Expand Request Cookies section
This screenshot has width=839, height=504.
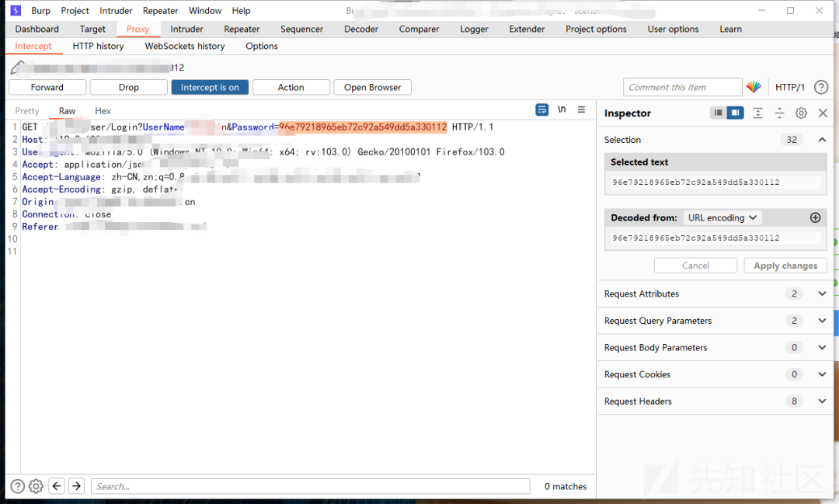pos(822,374)
